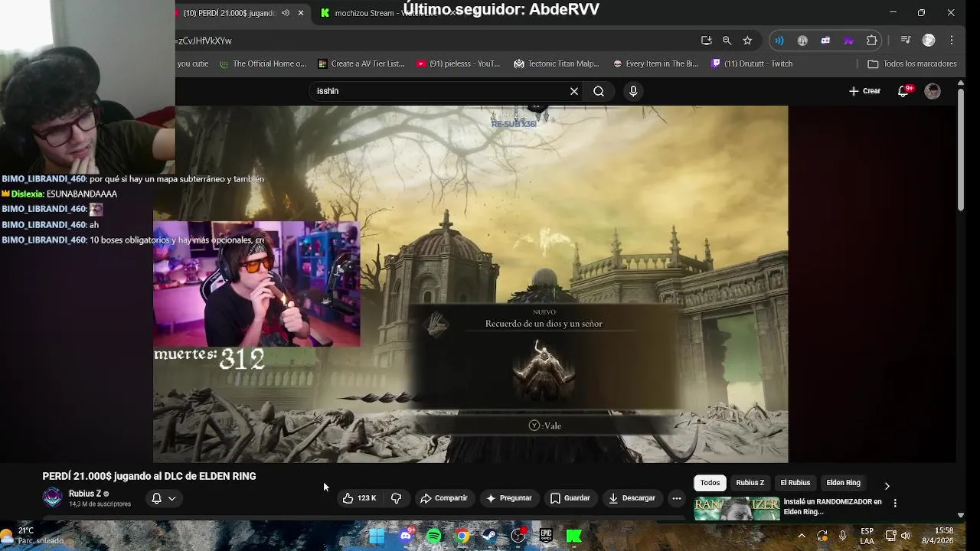Expand the 'Todos los marcadores' folder
980x551 pixels.
click(x=912, y=64)
